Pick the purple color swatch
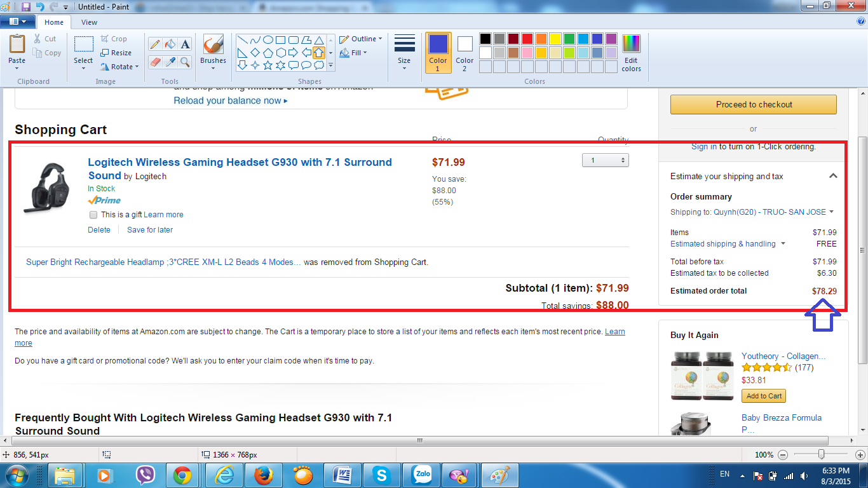This screenshot has height=488, width=868. [611, 39]
